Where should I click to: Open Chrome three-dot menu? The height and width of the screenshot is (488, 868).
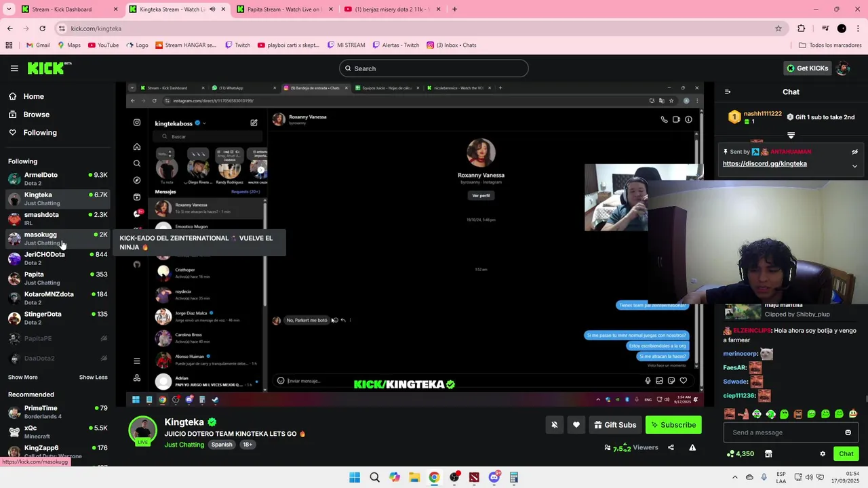(858, 28)
